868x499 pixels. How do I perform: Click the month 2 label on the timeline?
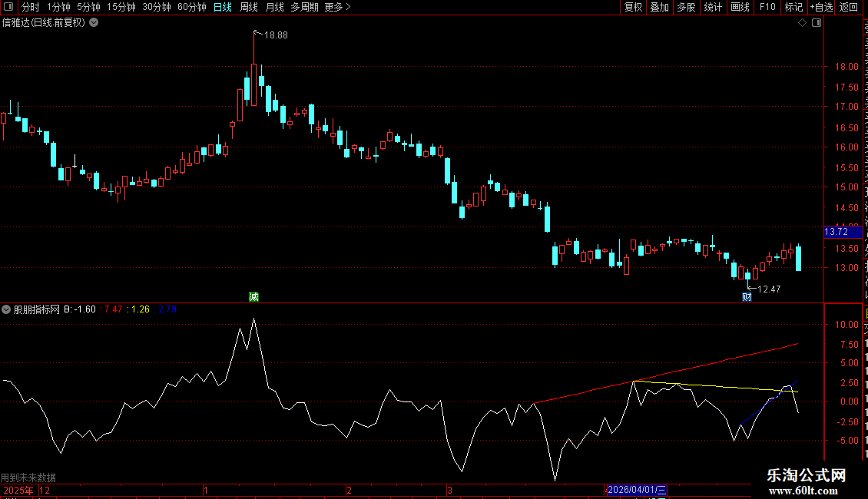point(349,490)
